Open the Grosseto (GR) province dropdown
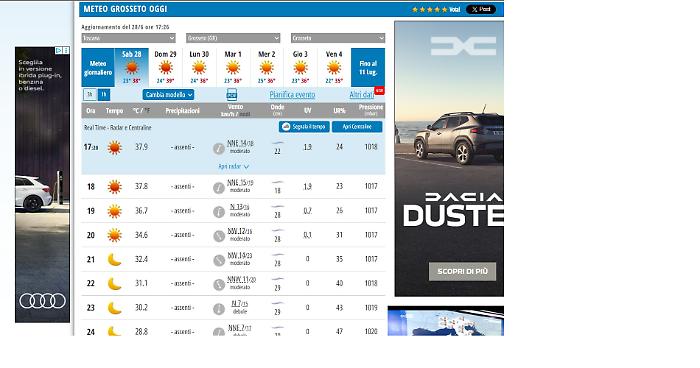Screen dimensions: 700x368 (x=233, y=38)
